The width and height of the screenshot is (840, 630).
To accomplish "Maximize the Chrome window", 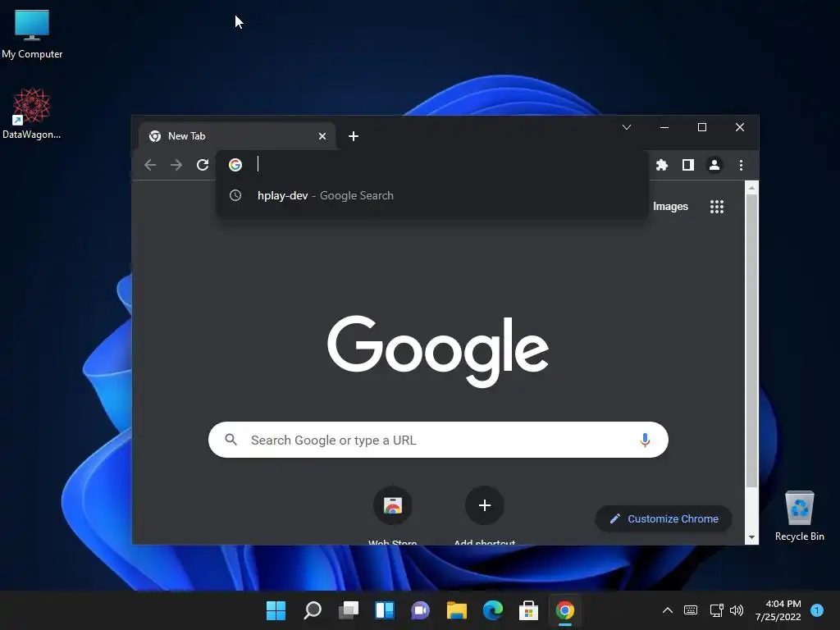I will coord(702,127).
